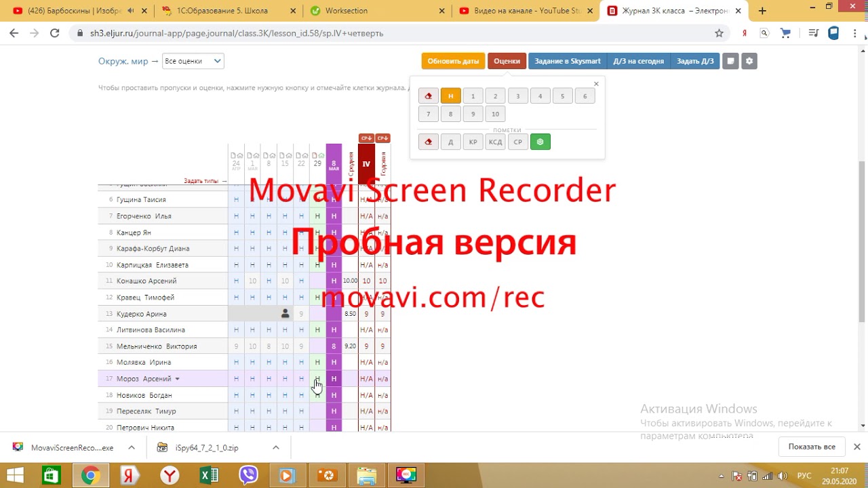Click the first СР sort button above IV
This screenshot has width=868, height=488.
point(366,138)
